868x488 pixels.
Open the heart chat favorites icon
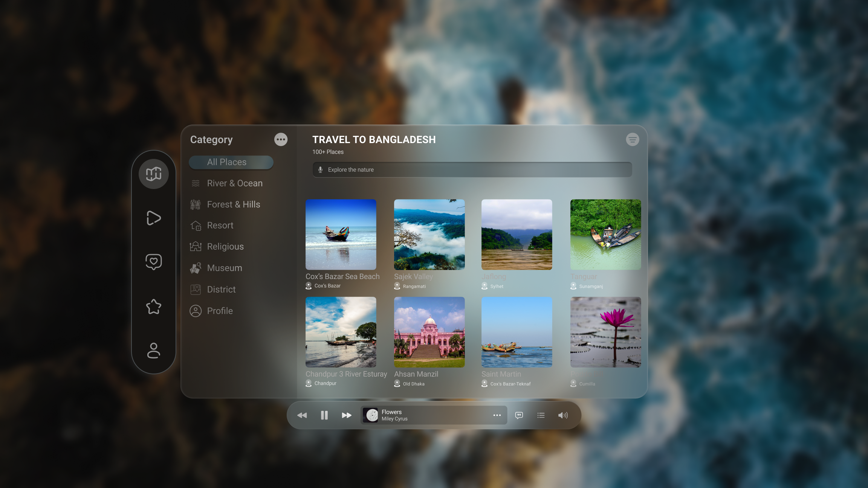pos(153,262)
